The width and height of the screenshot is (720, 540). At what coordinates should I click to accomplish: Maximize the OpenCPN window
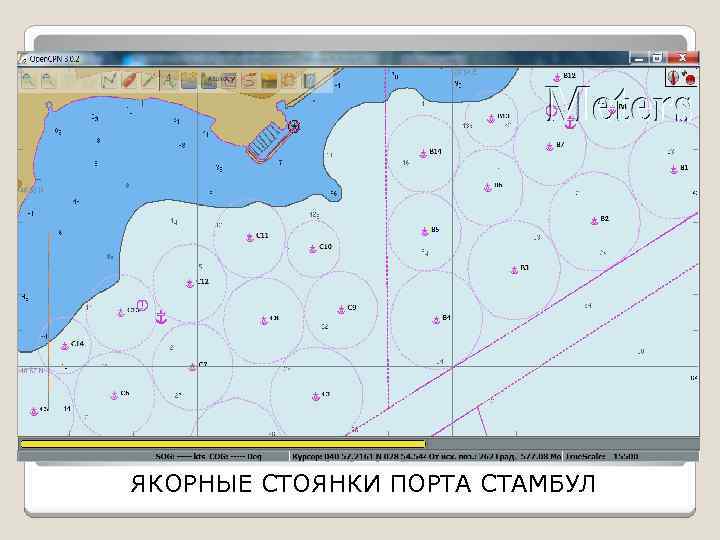click(658, 58)
